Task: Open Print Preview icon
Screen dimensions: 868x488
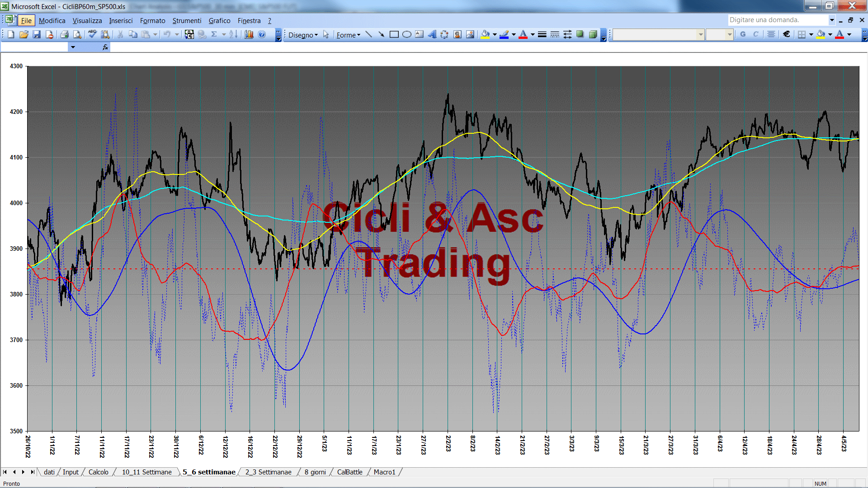Action: (77, 34)
